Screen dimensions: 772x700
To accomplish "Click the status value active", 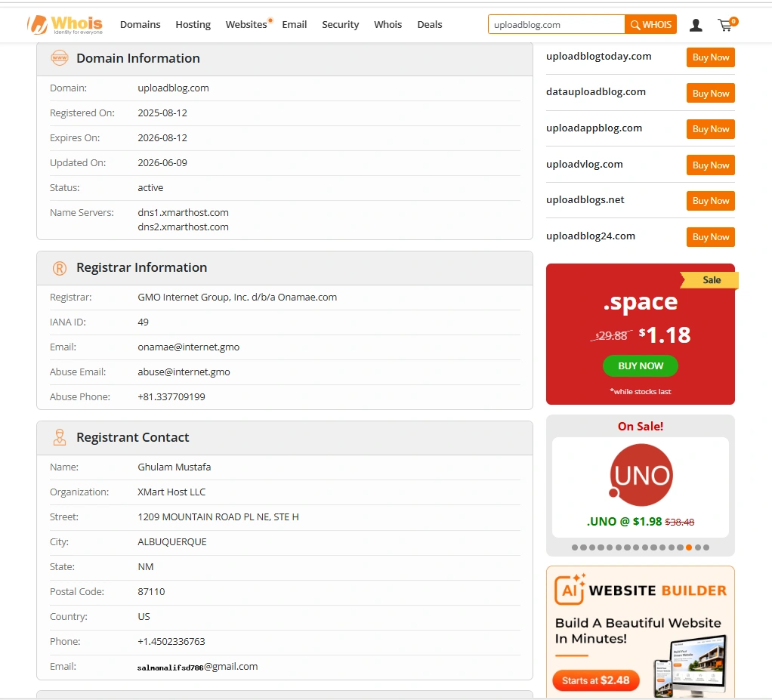I will pyautogui.click(x=150, y=187).
